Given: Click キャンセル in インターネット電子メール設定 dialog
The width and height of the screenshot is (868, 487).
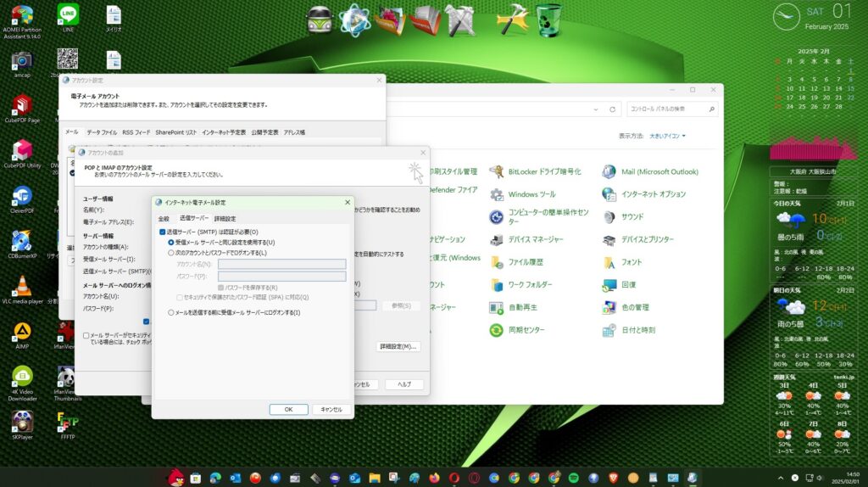Looking at the screenshot, I should click(x=331, y=409).
